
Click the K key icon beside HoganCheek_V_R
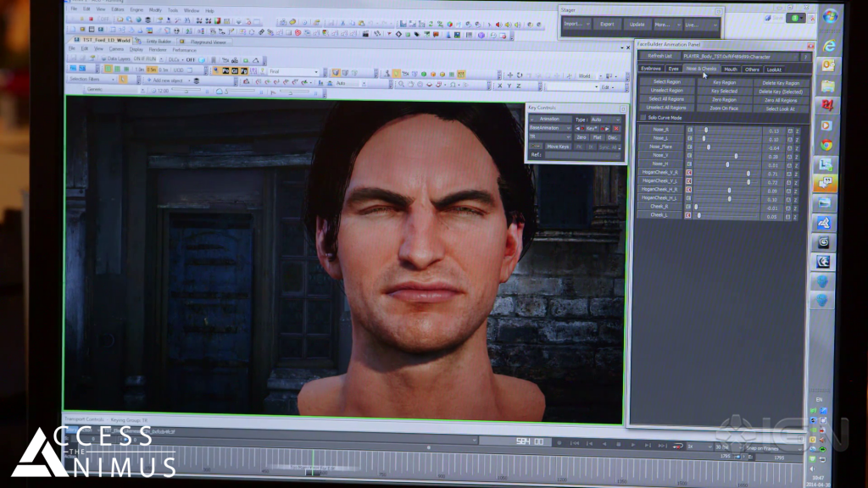pos(689,173)
